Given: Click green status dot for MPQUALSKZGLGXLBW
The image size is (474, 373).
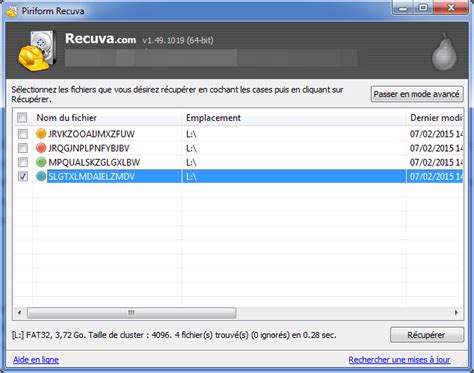Looking at the screenshot, I should click(x=41, y=162).
